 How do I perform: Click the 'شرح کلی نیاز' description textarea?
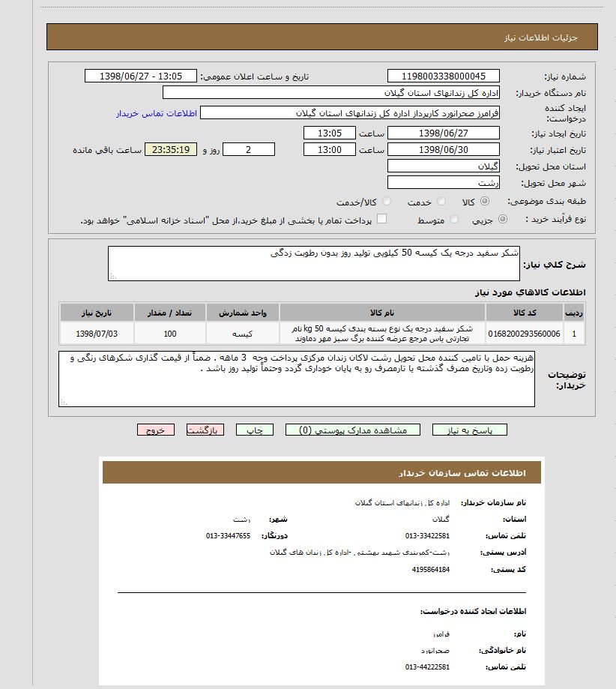point(313,263)
